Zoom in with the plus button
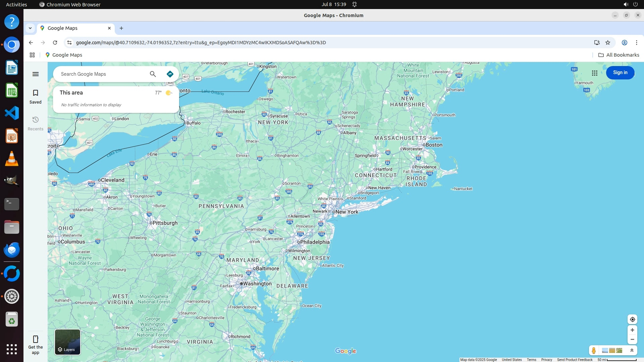Screen dimensions: 644x362 pyautogui.click(x=632, y=330)
